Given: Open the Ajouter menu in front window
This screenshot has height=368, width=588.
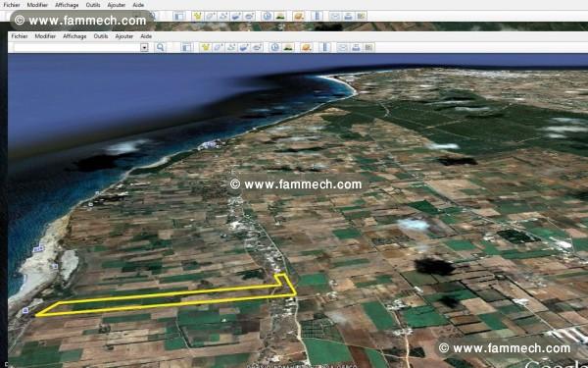Looking at the screenshot, I should [124, 36].
